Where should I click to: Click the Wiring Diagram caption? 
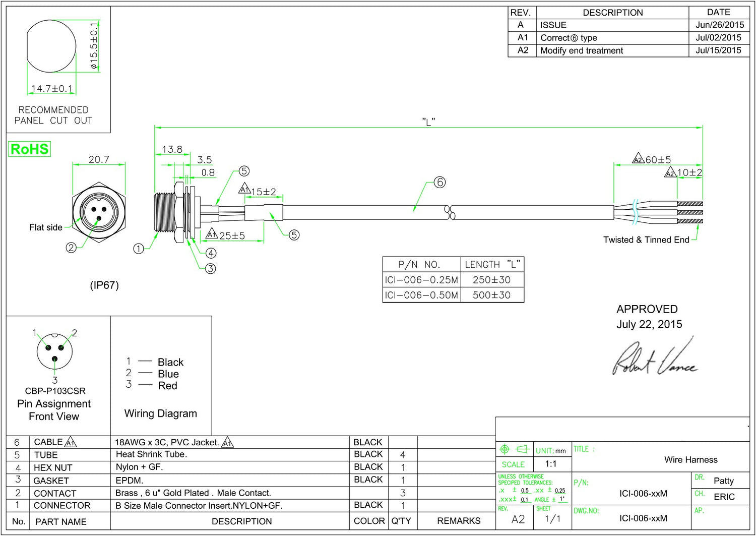pyautogui.click(x=161, y=413)
